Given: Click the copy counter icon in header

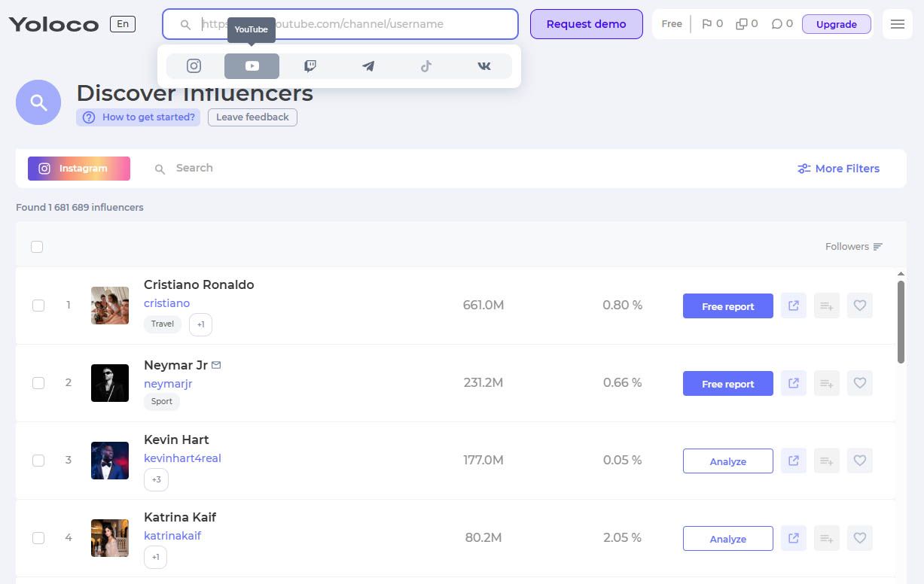Looking at the screenshot, I should (742, 24).
